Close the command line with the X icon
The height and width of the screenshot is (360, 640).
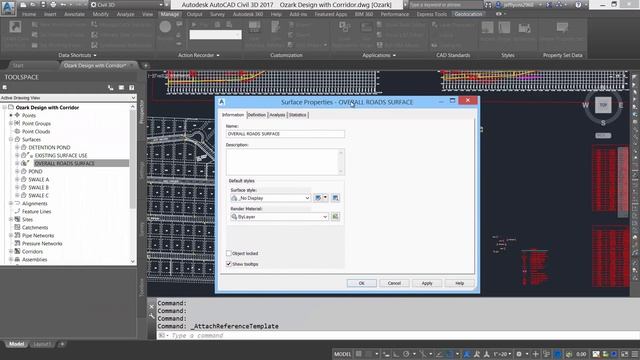click(x=151, y=307)
